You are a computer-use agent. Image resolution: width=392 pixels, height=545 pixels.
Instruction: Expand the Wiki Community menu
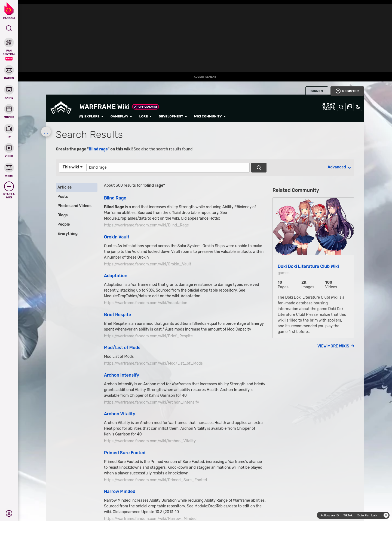(x=210, y=116)
